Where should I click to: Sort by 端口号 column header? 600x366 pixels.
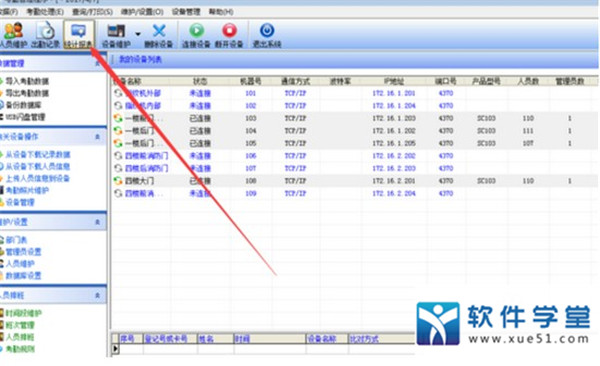[x=446, y=81]
